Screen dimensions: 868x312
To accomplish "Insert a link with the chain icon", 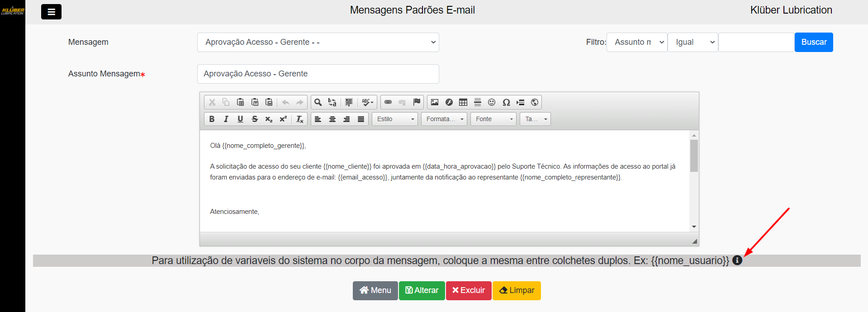I will pyautogui.click(x=388, y=102).
